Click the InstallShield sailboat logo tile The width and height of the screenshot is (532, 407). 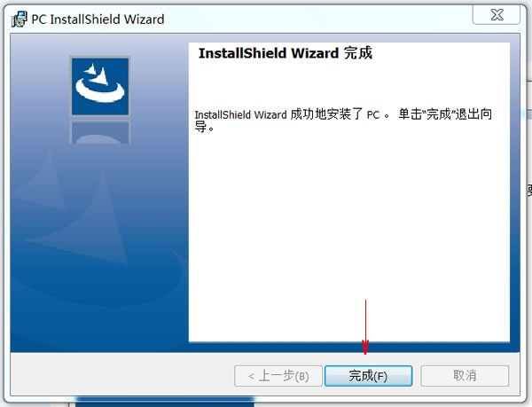100,87
